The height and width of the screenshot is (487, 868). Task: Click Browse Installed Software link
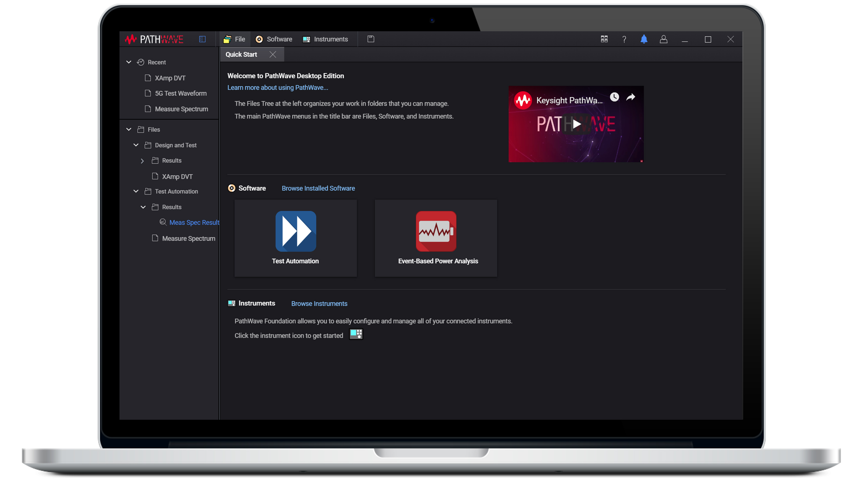(x=318, y=188)
